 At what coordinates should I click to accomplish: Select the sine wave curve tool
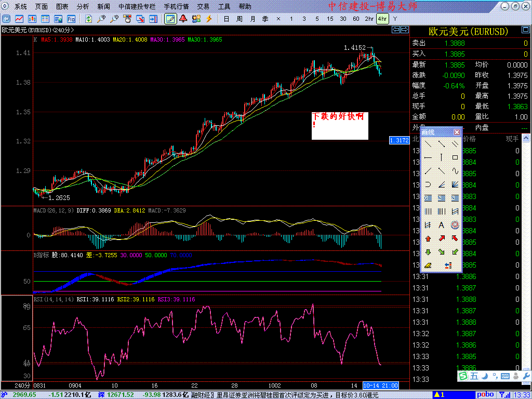(x=455, y=171)
